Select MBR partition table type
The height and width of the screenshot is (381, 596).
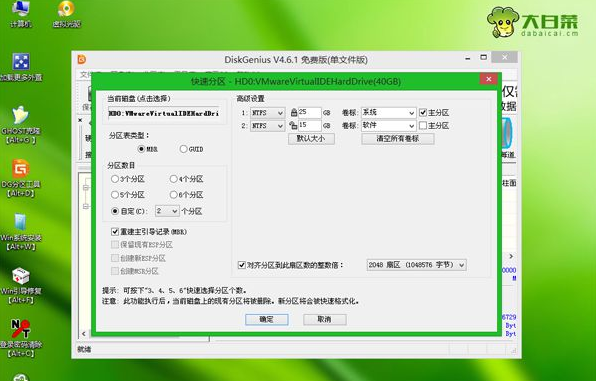pyautogui.click(x=148, y=149)
